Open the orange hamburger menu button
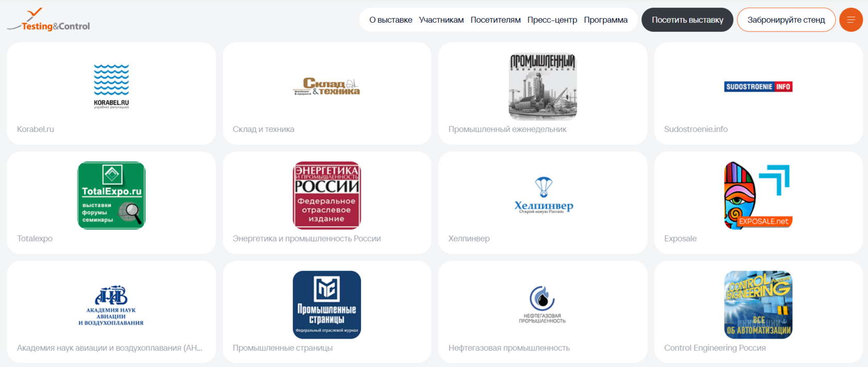 pos(851,20)
